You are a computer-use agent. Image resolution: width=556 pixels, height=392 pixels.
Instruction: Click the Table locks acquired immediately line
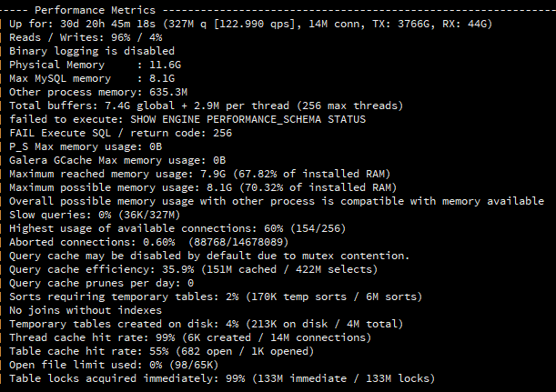click(x=222, y=378)
